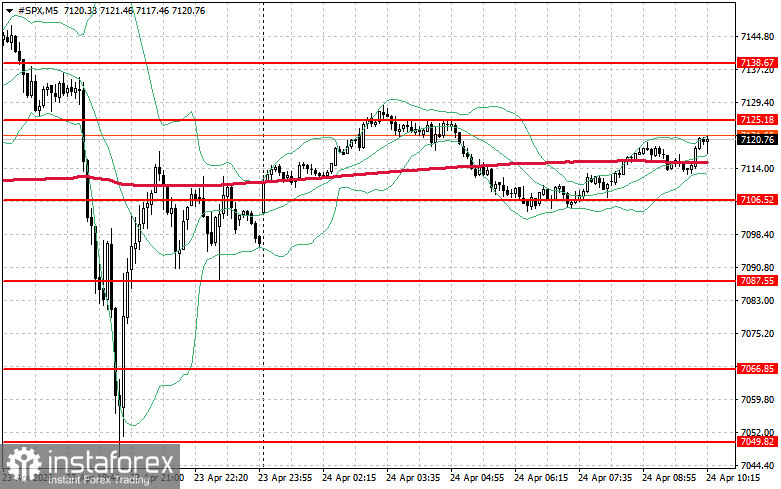The image size is (781, 489).
Task: Click the 7144.80 price scale value
Action: click(758, 37)
